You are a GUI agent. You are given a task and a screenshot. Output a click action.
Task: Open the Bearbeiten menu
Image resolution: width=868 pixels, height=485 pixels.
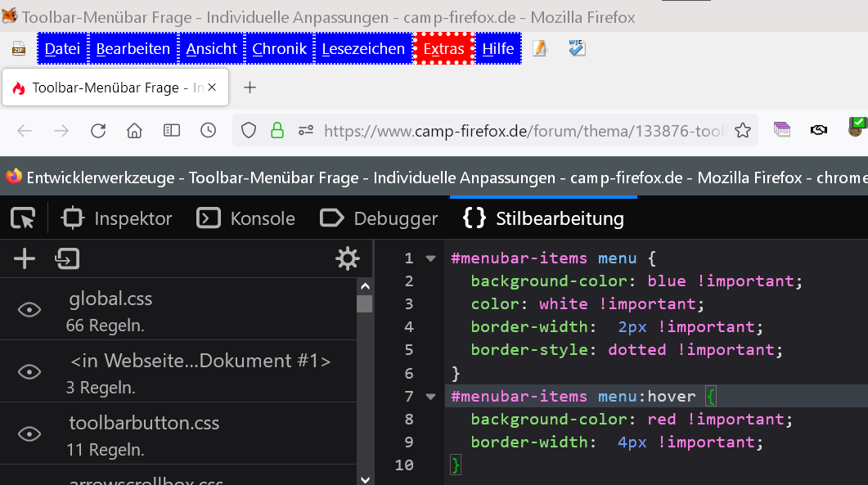pos(133,49)
